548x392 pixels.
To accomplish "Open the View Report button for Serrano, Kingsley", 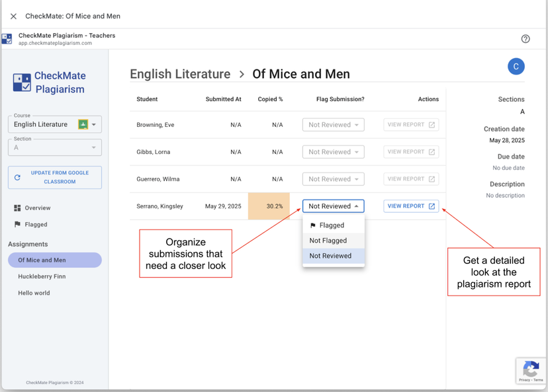I will (410, 206).
